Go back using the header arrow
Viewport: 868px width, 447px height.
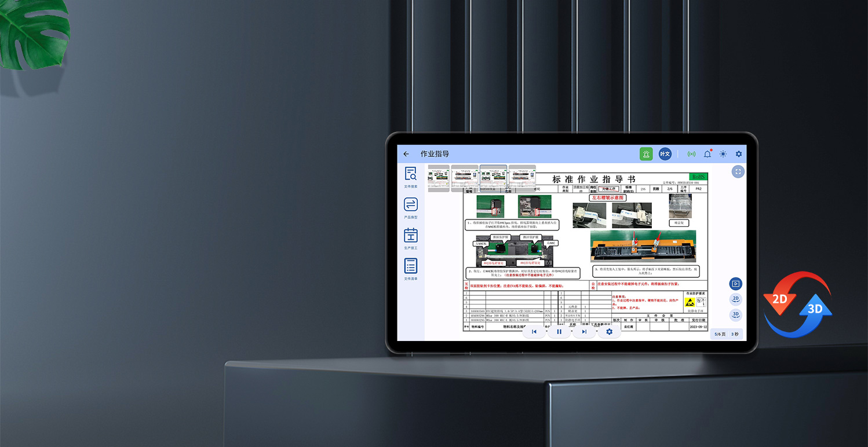click(406, 154)
